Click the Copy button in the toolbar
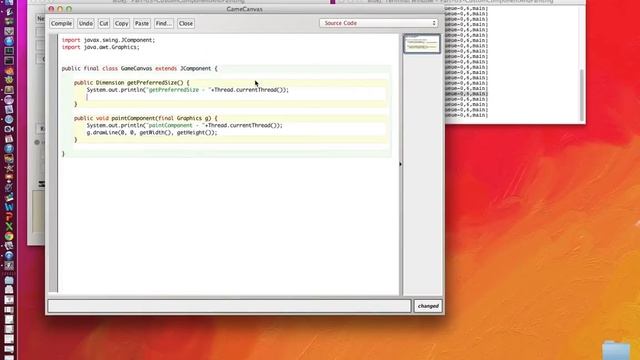This screenshot has width=640, height=360. pyautogui.click(x=121, y=24)
